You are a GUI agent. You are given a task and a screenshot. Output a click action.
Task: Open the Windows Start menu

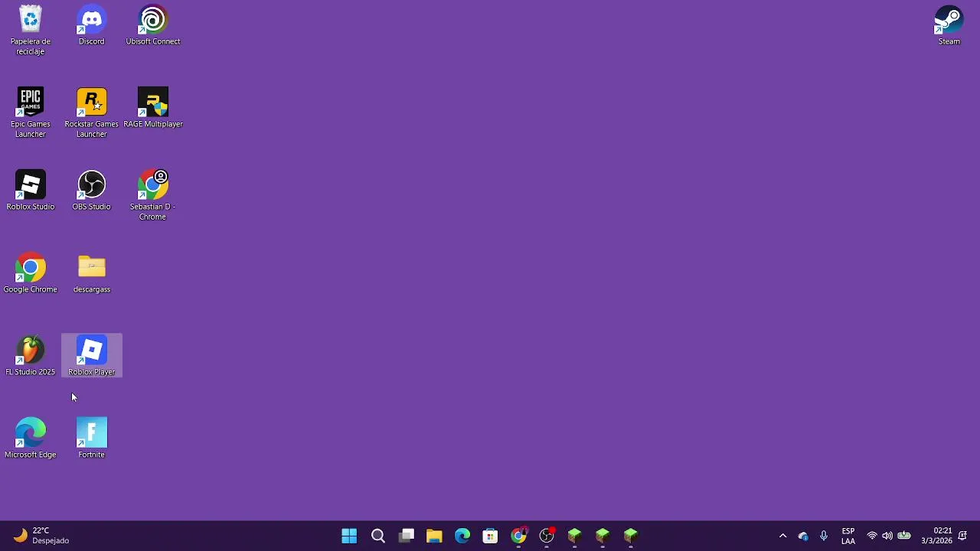point(349,536)
